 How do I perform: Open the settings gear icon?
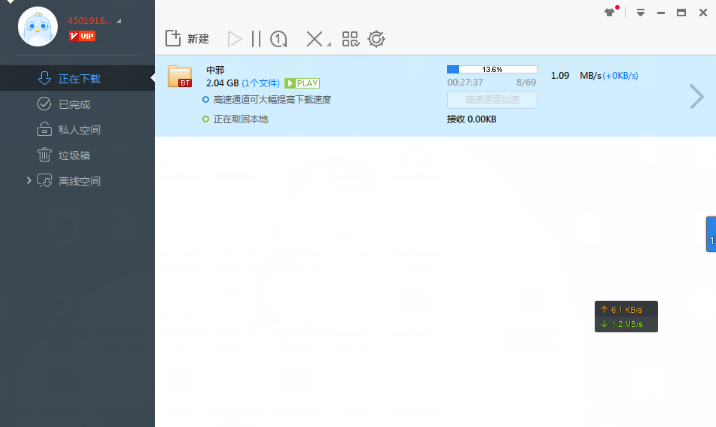pos(376,39)
